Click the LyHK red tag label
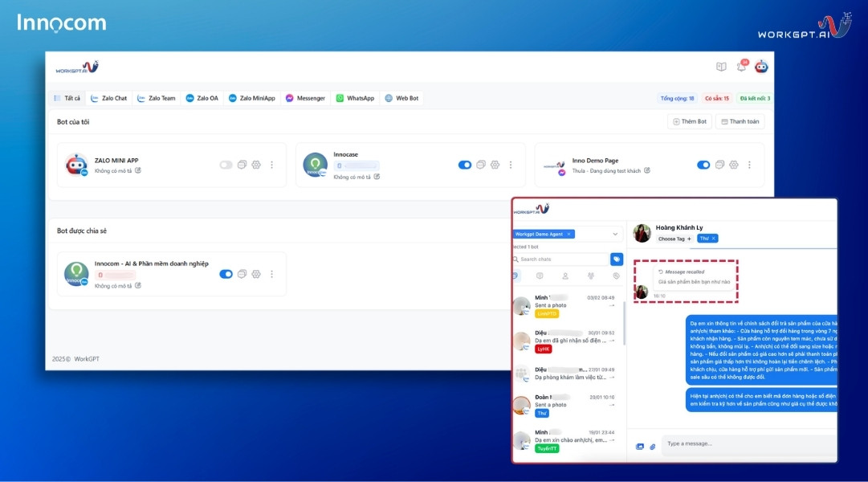Screen dimensions: 868x482 (x=543, y=349)
